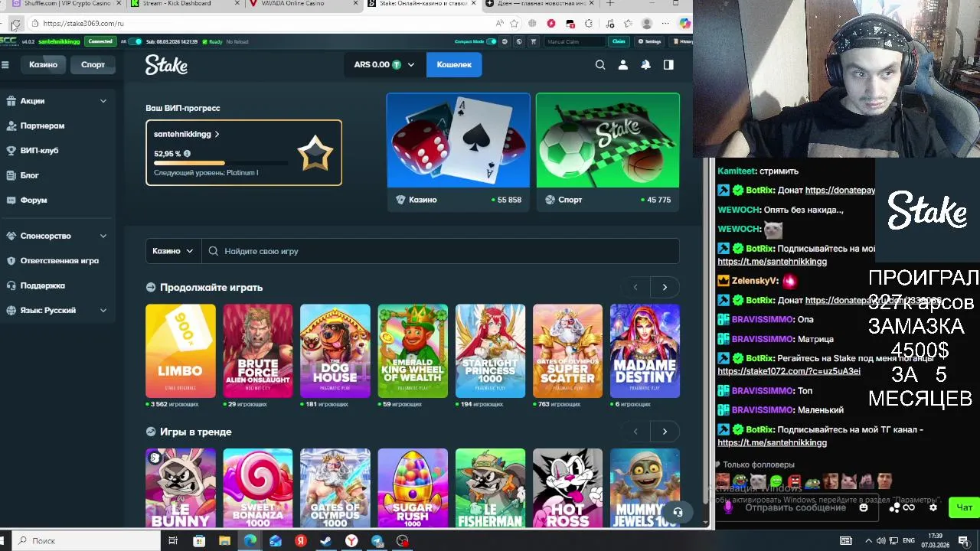This screenshot has height=551, width=980.
Task: Open the ARS 0.00 balance dropdown
Action: tap(384, 65)
